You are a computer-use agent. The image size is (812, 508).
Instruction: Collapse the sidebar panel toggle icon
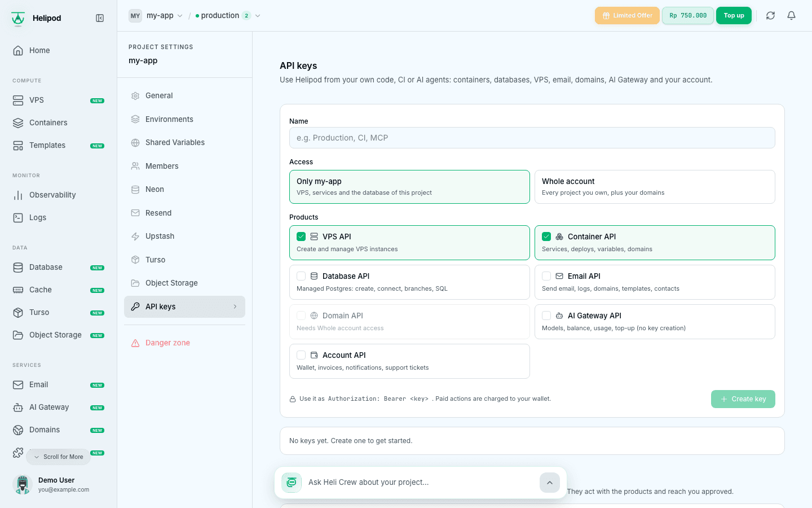[x=100, y=18]
